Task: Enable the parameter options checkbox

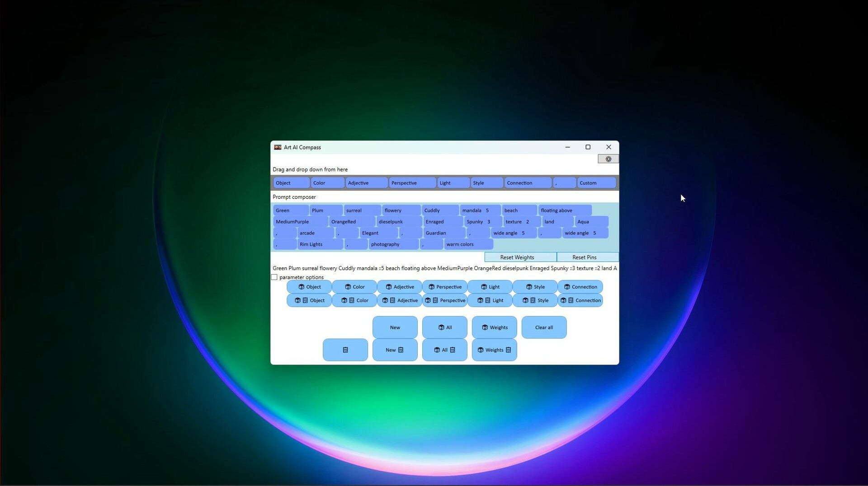Action: [x=274, y=277]
